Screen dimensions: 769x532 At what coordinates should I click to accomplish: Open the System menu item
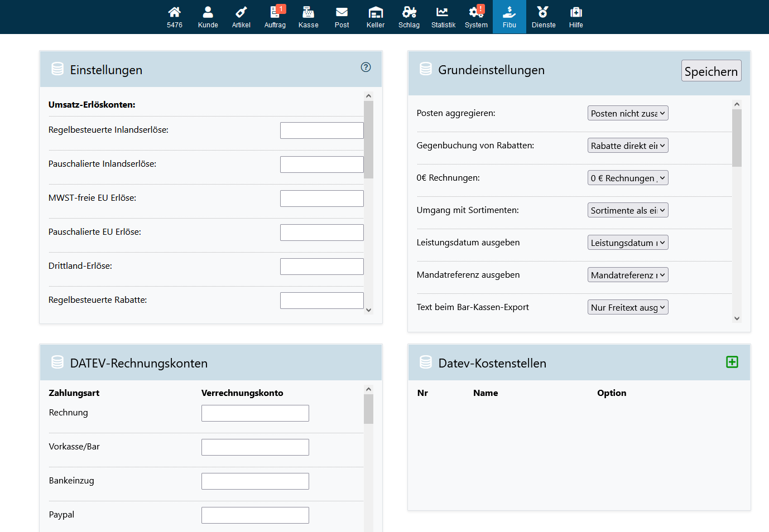point(476,17)
